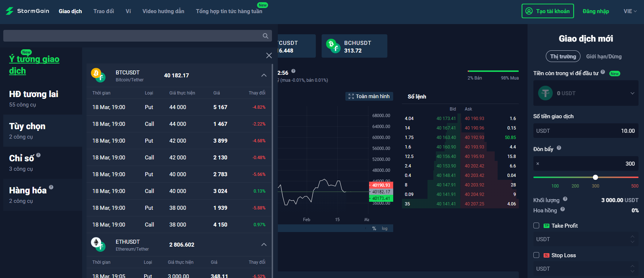Click the Đòn bẩy leverage value field
This screenshot has height=278, width=644.
[x=586, y=163]
